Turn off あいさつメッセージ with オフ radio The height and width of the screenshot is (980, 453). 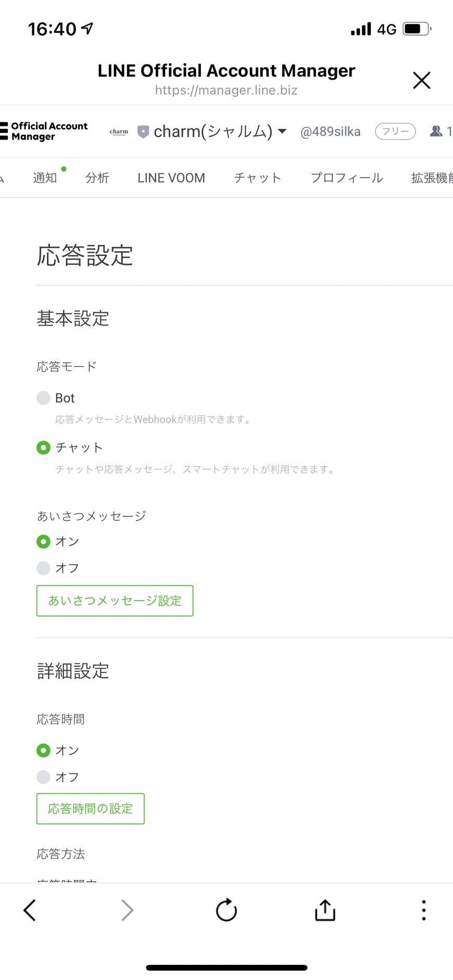(x=43, y=568)
